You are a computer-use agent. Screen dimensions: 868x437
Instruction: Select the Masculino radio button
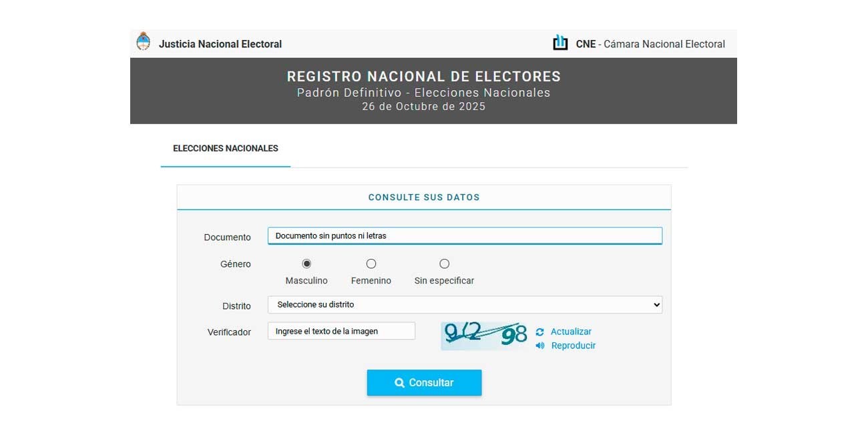[x=307, y=264]
